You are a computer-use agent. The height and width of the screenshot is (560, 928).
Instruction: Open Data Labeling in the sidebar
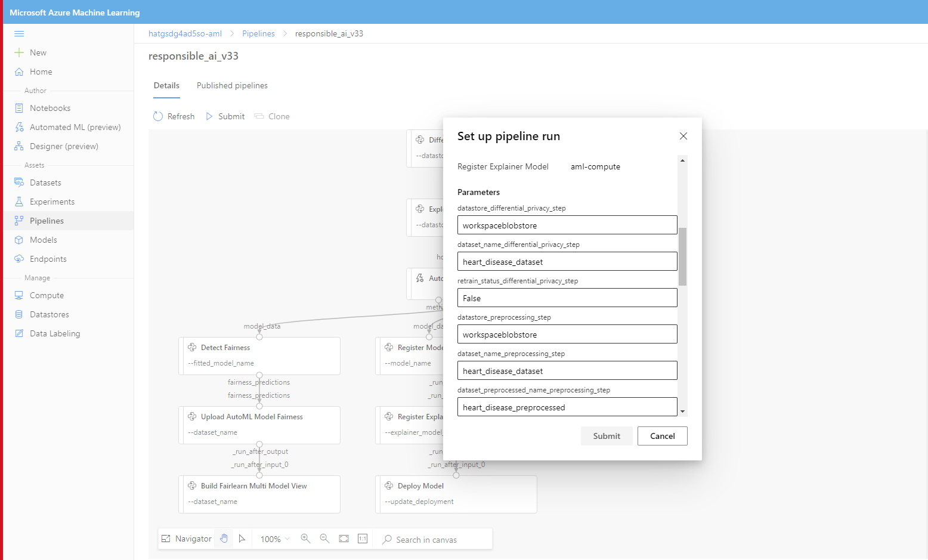(x=68, y=333)
